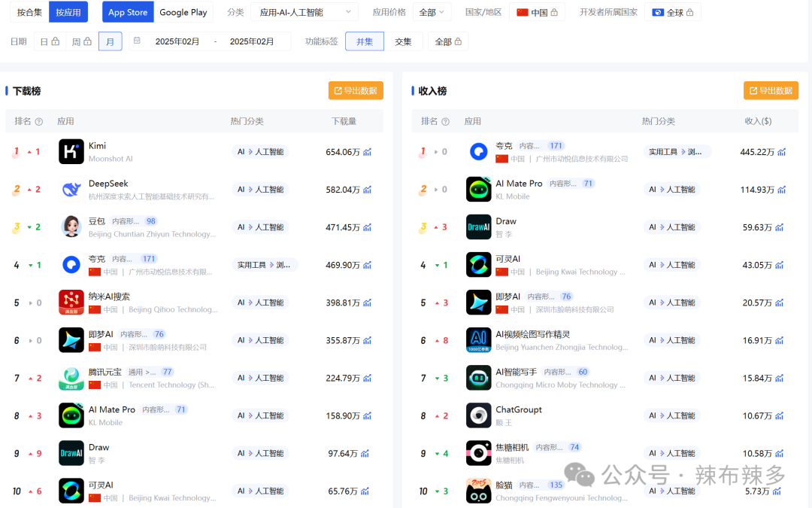Viewport: 812px width, 508px height.
Task: Select the 豆包 app icon
Action: (71, 227)
